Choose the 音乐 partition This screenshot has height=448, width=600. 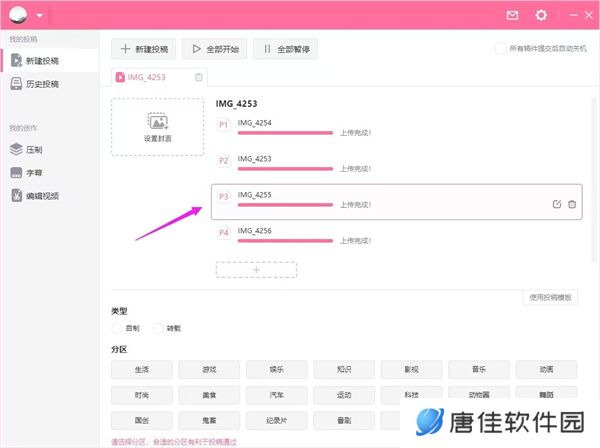click(x=479, y=370)
